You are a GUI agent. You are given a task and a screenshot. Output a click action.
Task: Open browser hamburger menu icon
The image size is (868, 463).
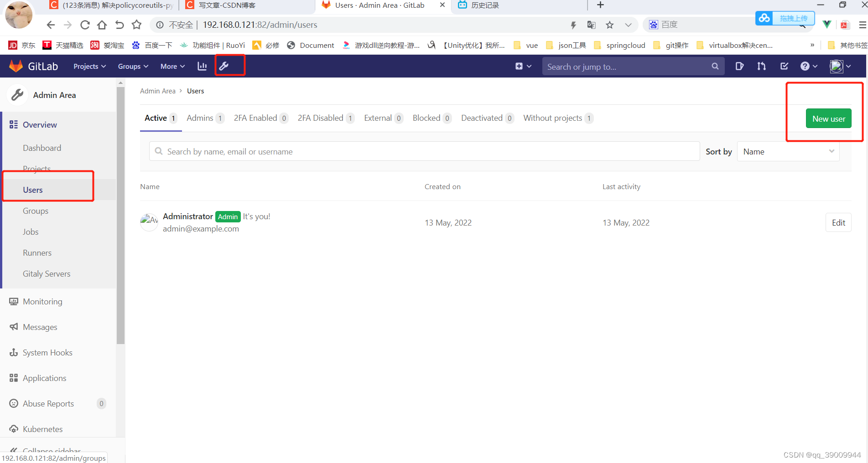tap(863, 25)
